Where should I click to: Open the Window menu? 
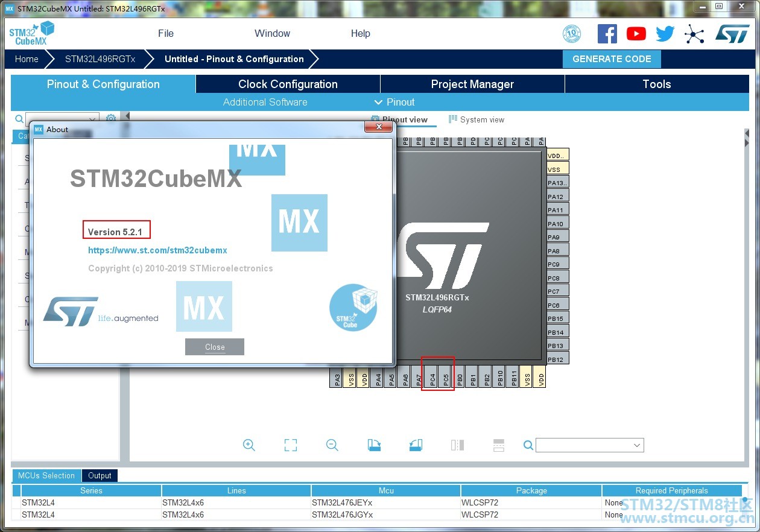click(272, 34)
